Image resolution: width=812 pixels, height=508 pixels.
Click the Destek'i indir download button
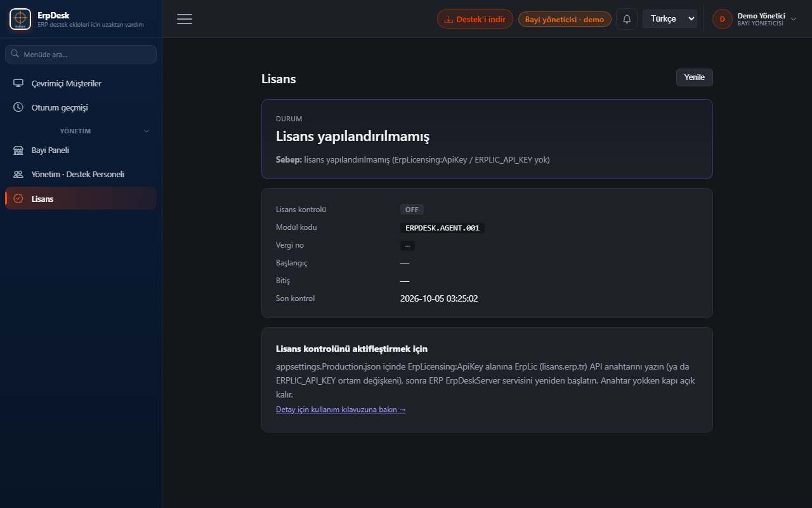pos(475,19)
